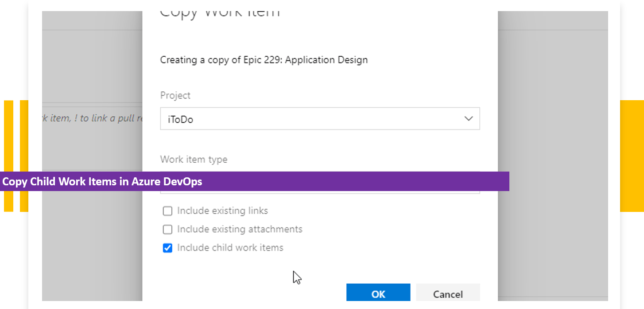Enable Include existing links
Viewport: 644px width, 309px height.
point(167,211)
